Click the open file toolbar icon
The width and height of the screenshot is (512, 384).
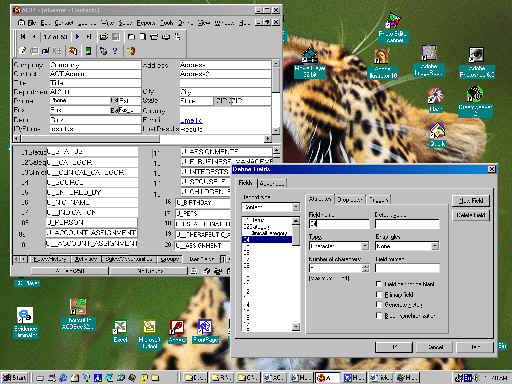coord(104,37)
